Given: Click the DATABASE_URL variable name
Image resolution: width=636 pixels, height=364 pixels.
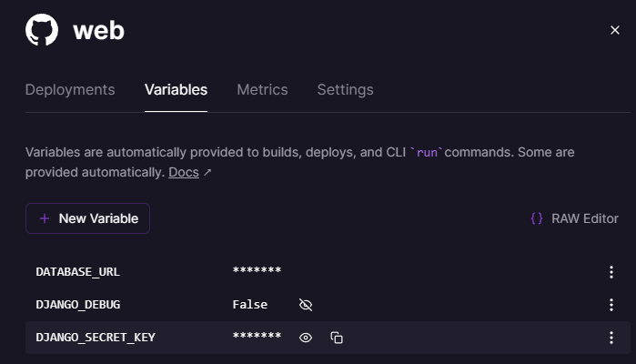Looking at the screenshot, I should click(x=77, y=271).
